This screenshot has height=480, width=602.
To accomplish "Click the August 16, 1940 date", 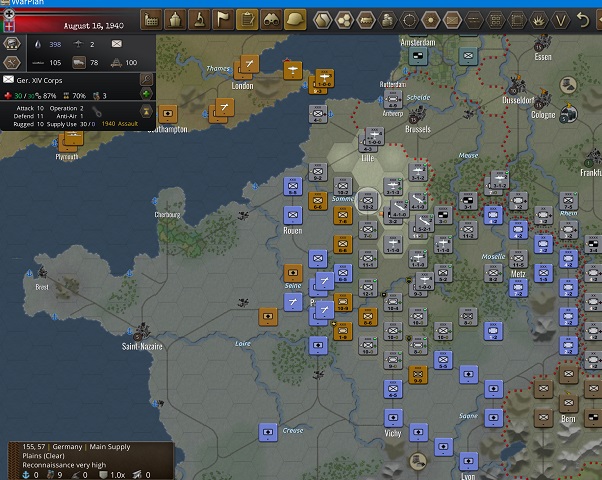I will click(x=94, y=26).
